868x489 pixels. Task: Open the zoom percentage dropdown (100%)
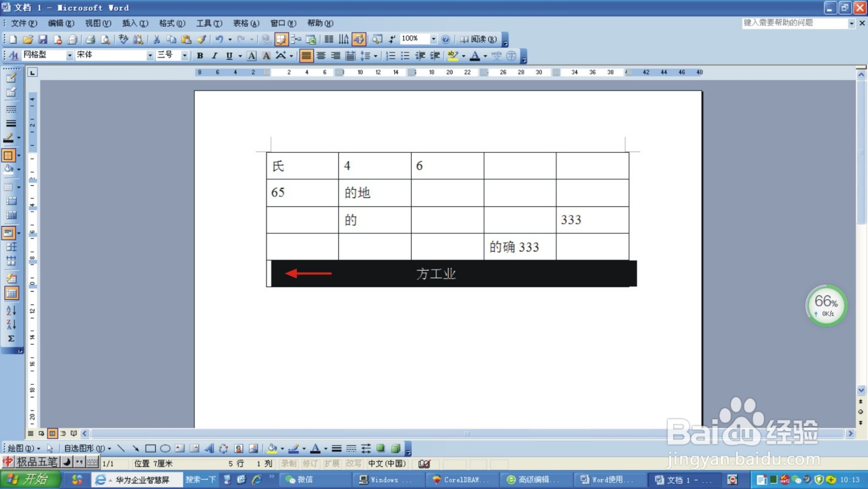[x=433, y=39]
